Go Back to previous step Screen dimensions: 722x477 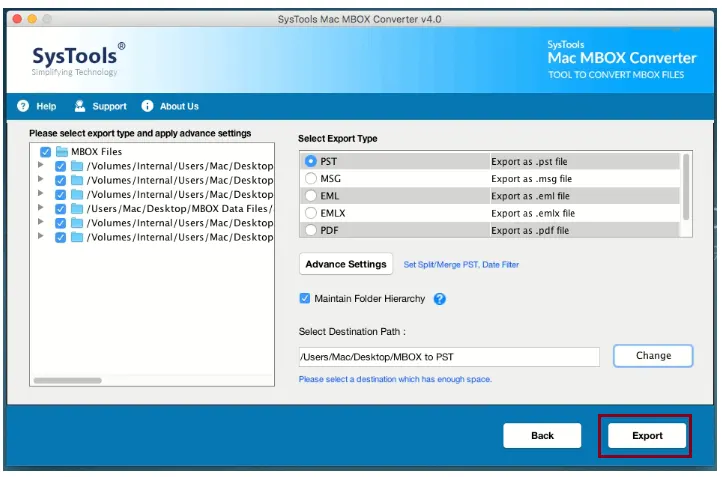pos(542,436)
